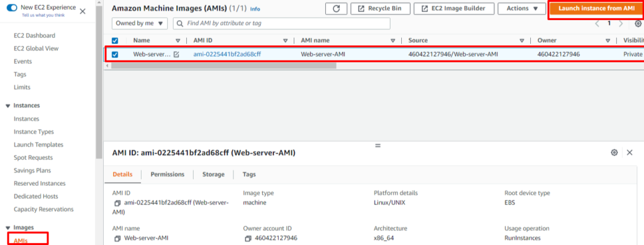
Task: Copy the AMI ID in Details
Action: (118, 203)
